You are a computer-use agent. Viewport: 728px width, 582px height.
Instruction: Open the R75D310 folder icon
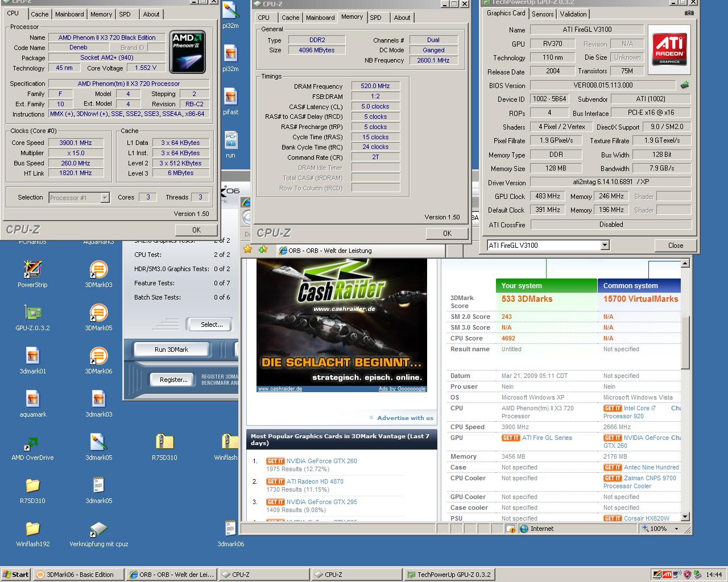(x=32, y=485)
